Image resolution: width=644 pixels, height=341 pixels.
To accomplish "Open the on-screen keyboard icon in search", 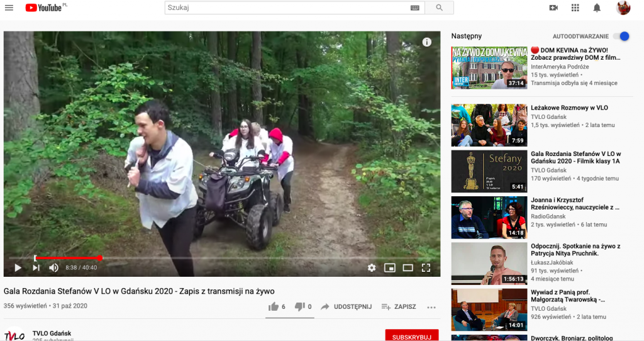I will [414, 8].
